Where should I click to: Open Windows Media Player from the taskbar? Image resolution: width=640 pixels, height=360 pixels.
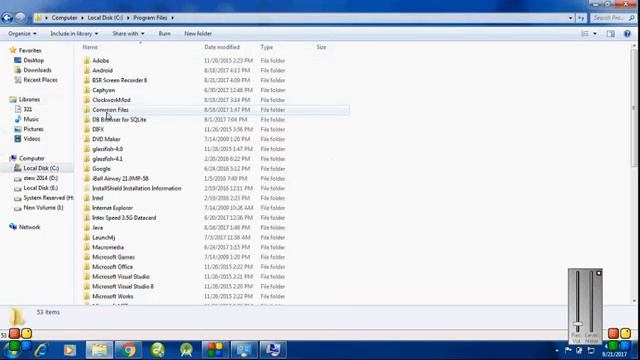pyautogui.click(x=70, y=350)
